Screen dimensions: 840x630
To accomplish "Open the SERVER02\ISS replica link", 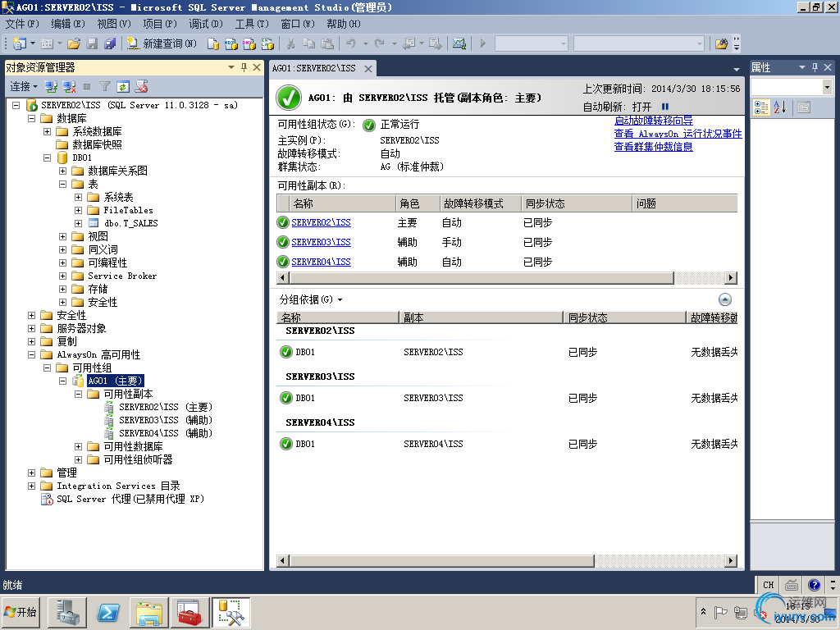I will (x=321, y=222).
